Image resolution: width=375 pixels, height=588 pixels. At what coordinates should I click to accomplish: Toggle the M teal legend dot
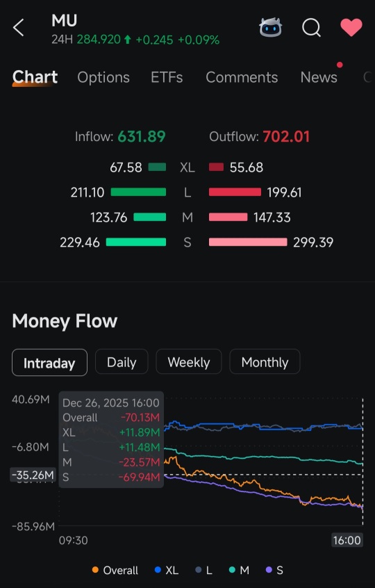232,570
